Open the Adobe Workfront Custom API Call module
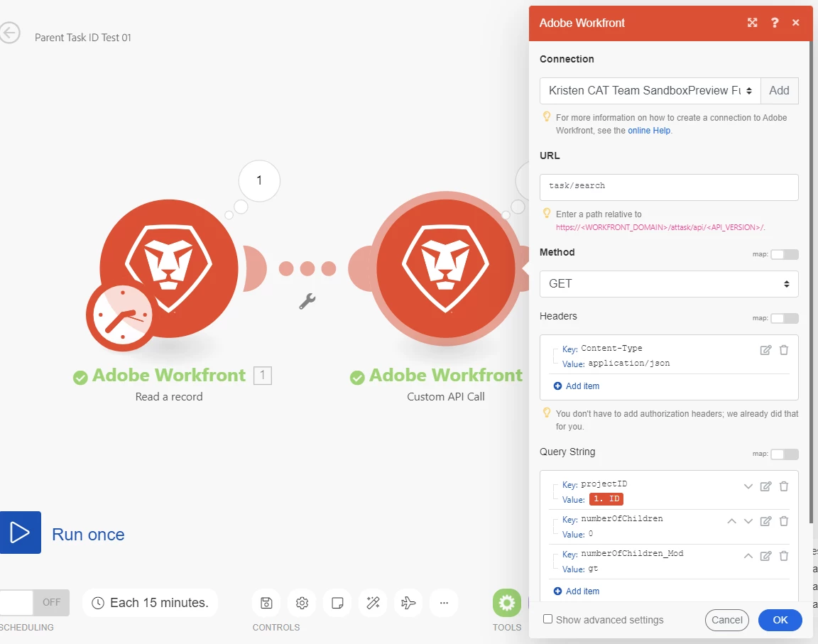This screenshot has height=644, width=818. click(x=445, y=268)
